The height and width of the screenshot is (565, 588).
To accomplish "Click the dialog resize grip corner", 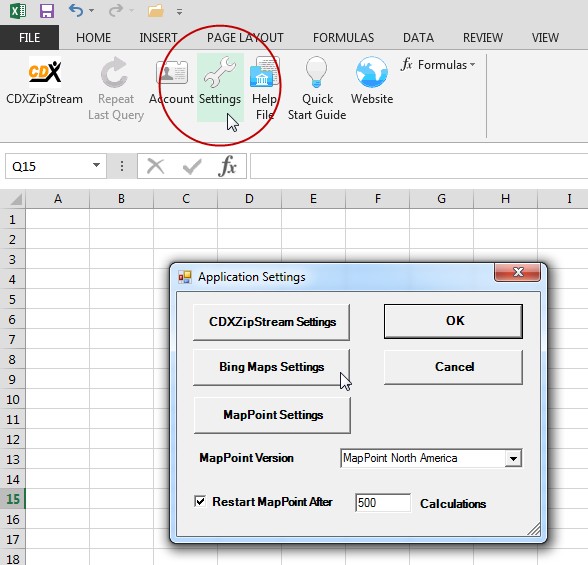I will coord(534,529).
